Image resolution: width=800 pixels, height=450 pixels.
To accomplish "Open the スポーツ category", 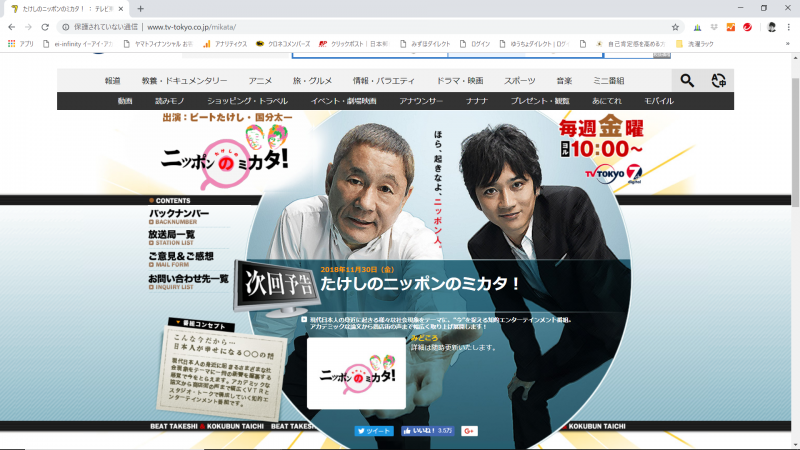I will coord(519,81).
